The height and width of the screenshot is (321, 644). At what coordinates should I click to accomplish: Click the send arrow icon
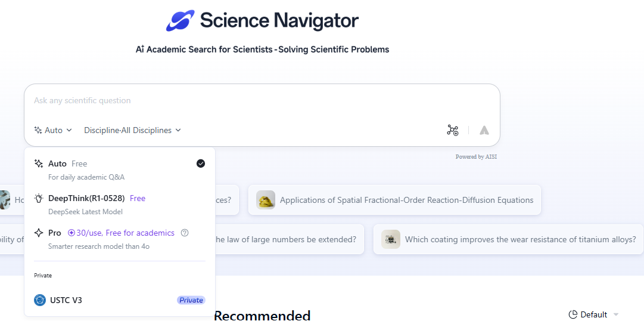coord(484,130)
